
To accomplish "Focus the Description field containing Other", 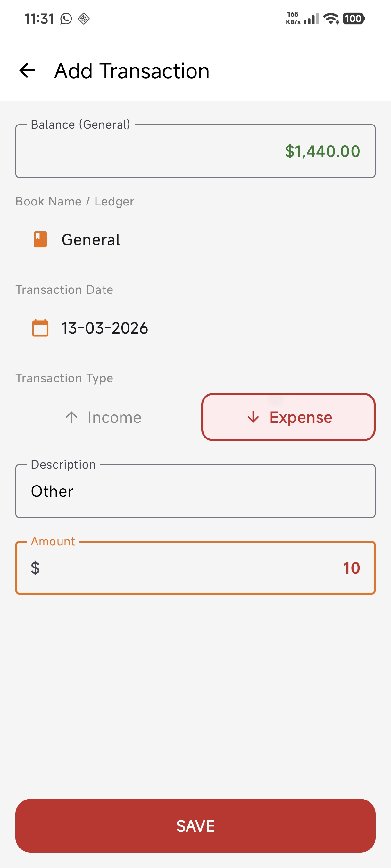I will coord(195,491).
